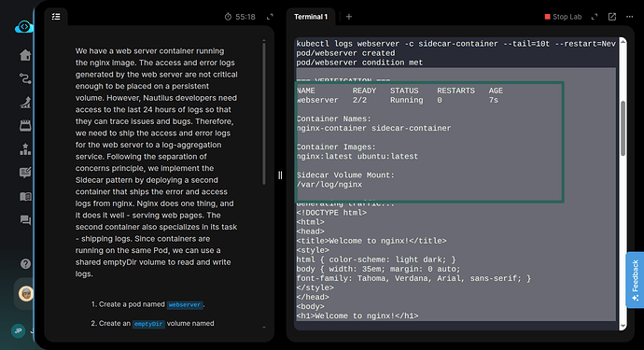Click the terminal vertical scrollbar

coord(623,128)
